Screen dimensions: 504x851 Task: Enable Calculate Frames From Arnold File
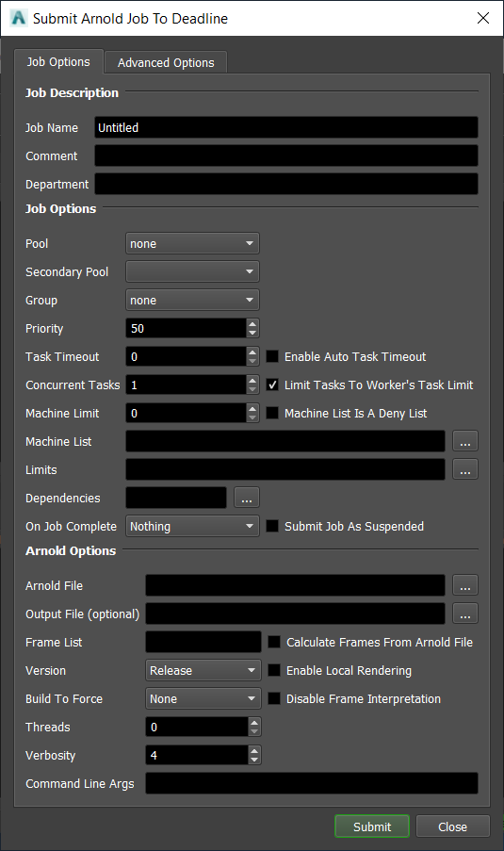click(274, 642)
